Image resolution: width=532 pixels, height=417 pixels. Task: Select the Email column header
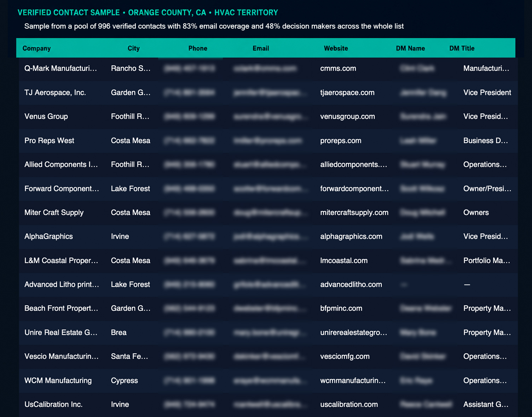(x=261, y=48)
